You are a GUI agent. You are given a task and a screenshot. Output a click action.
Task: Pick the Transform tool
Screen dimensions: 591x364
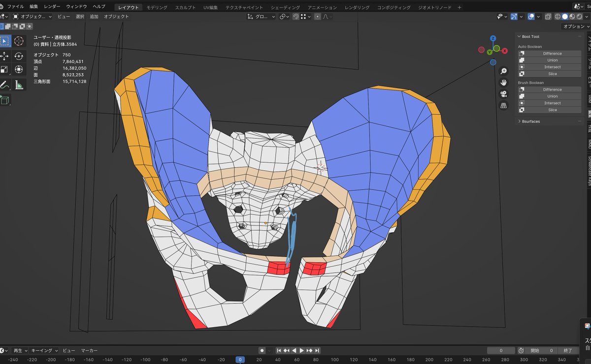[x=19, y=69]
